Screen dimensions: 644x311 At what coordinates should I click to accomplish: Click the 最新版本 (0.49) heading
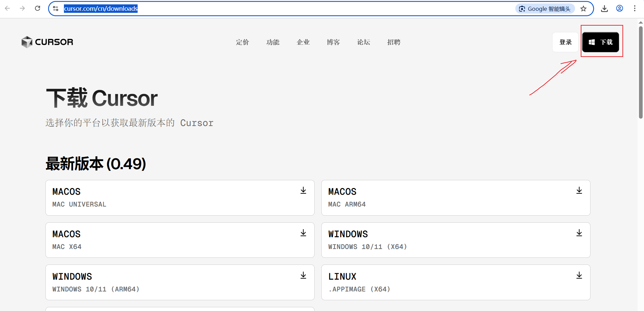[96, 164]
